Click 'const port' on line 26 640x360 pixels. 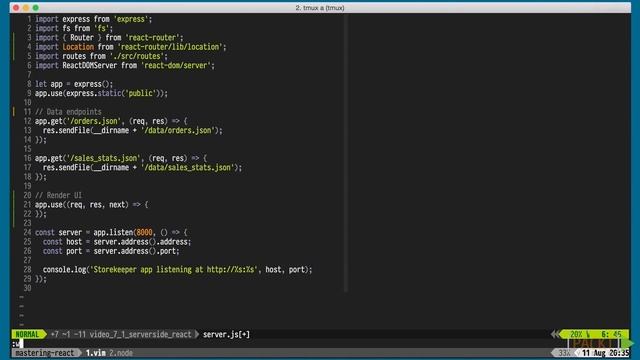click(62, 251)
